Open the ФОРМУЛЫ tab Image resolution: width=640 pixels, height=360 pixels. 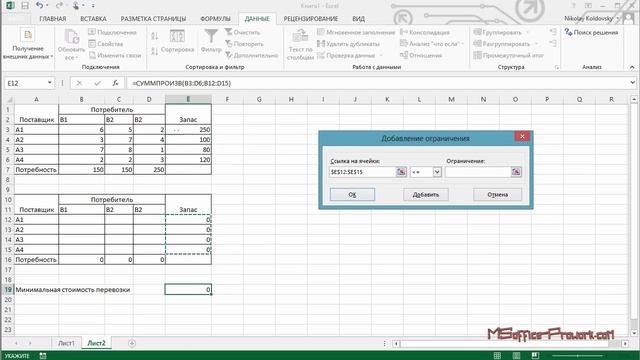tap(216, 19)
